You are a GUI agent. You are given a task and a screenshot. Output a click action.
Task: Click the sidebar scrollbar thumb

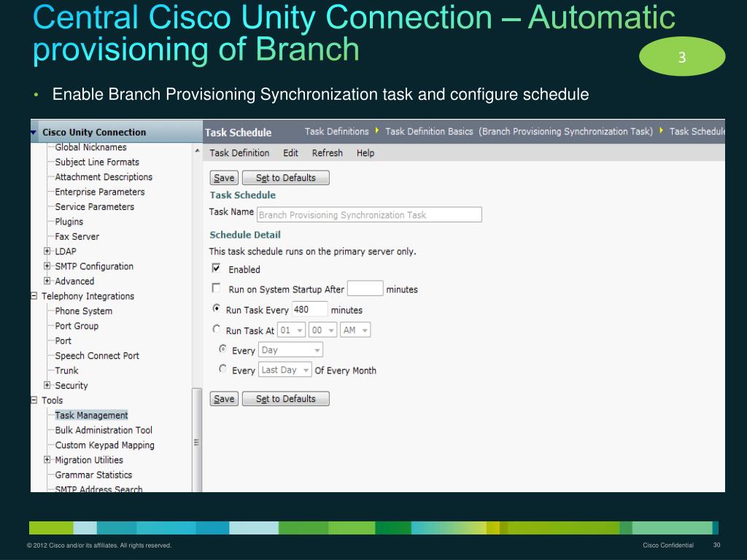pos(197,440)
